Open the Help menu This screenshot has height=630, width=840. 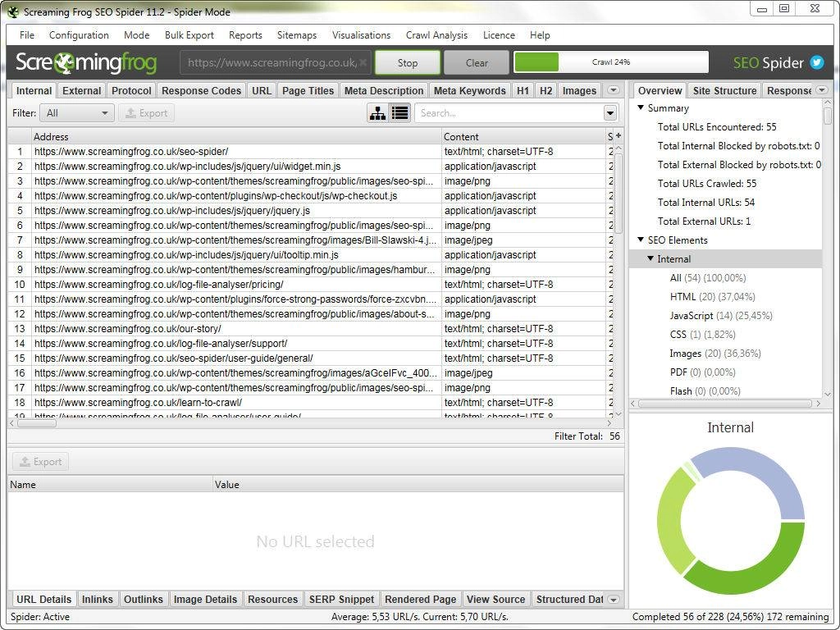coord(540,34)
